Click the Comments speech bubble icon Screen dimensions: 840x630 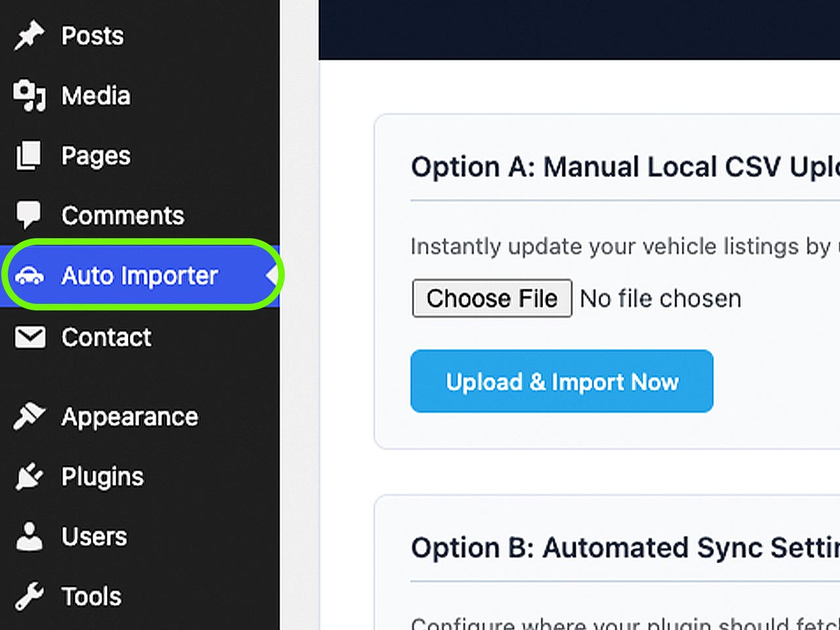[x=28, y=215]
